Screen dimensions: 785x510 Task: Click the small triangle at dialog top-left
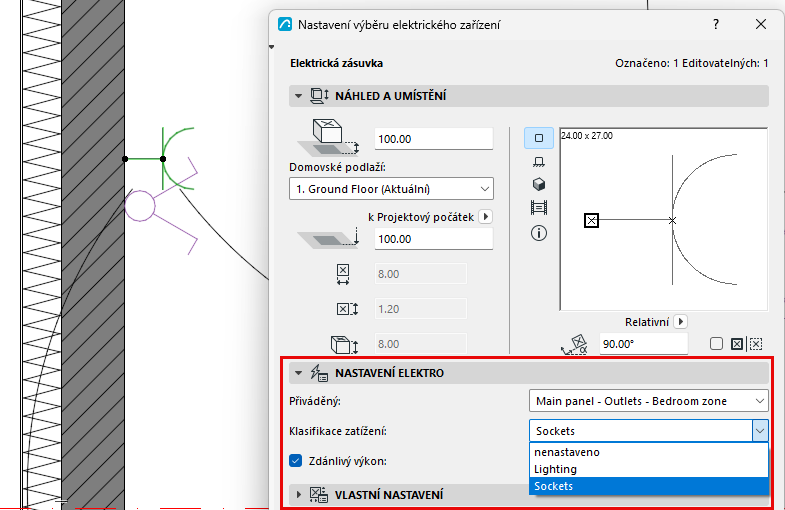click(271, 47)
